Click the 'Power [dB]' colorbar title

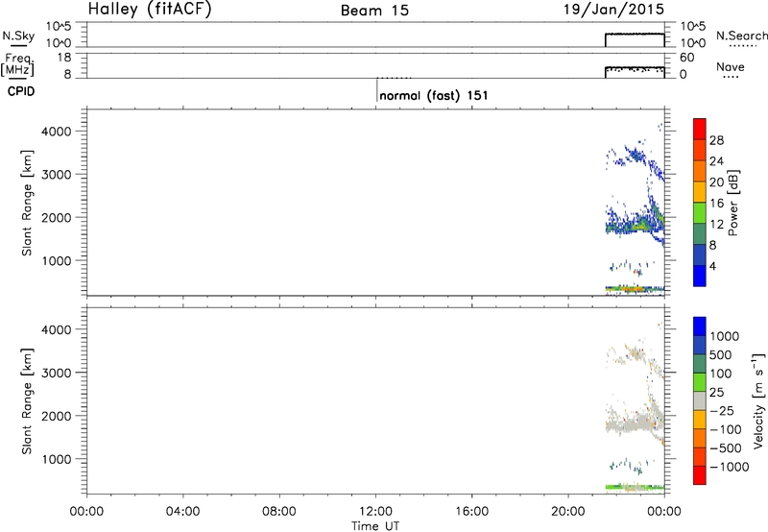point(732,203)
